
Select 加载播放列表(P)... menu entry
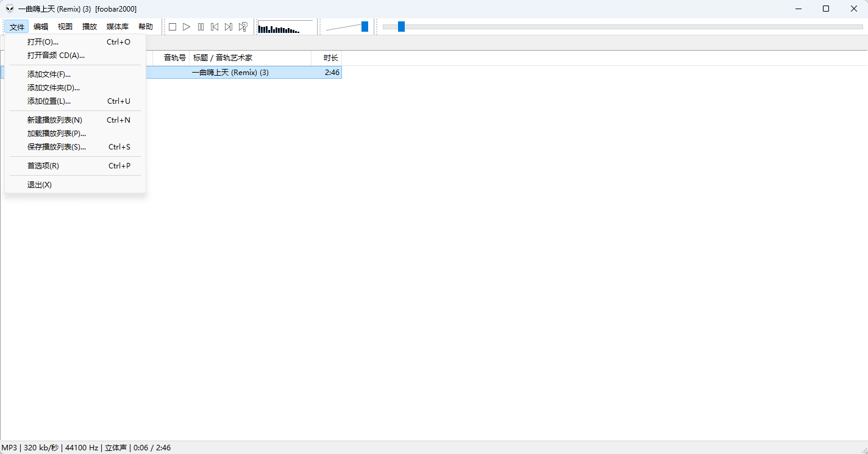click(x=75, y=134)
